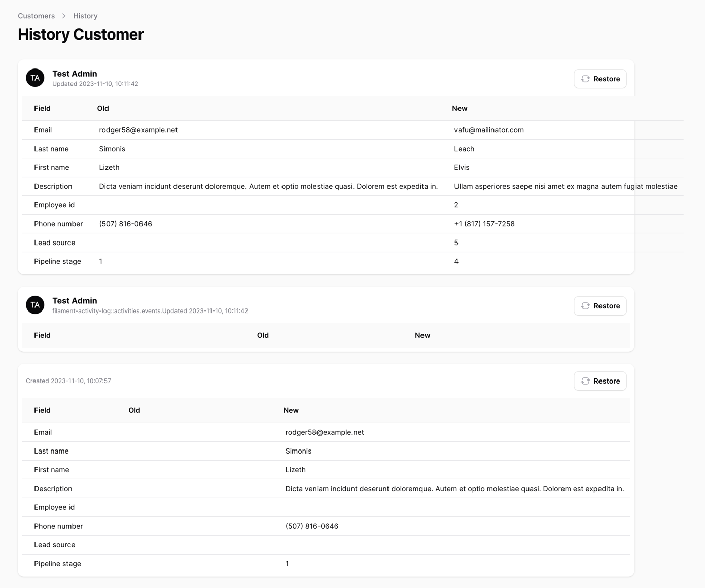This screenshot has height=588, width=705.
Task: Select the new last name Leach
Action: coord(464,149)
